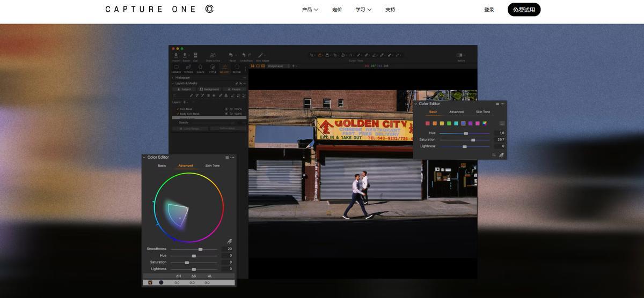Click the Import icon in the toolbar
644x298 pixels.
pos(176,55)
